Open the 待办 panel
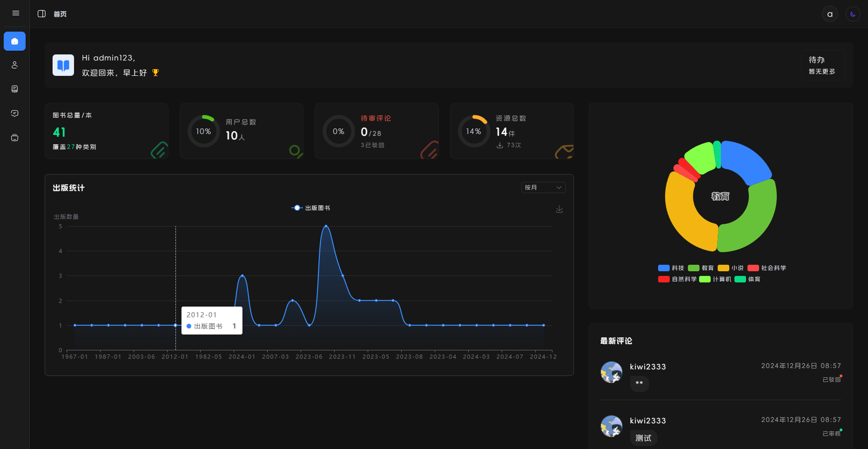This screenshot has height=449, width=868. pyautogui.click(x=823, y=65)
